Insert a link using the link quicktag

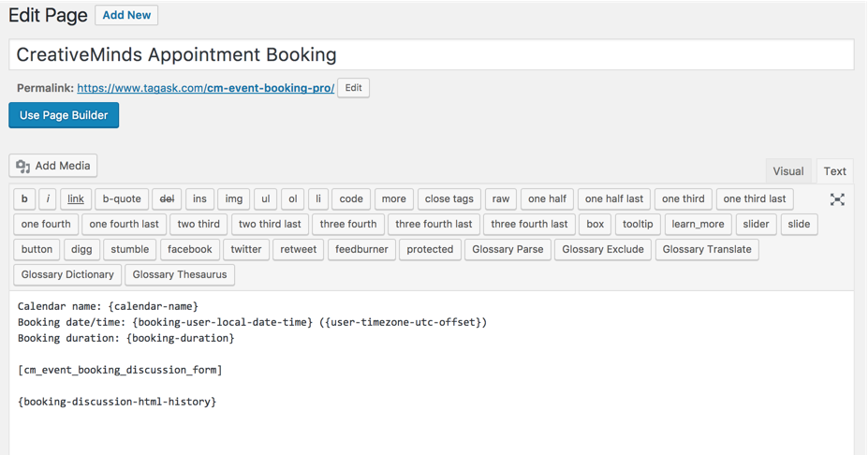click(76, 198)
